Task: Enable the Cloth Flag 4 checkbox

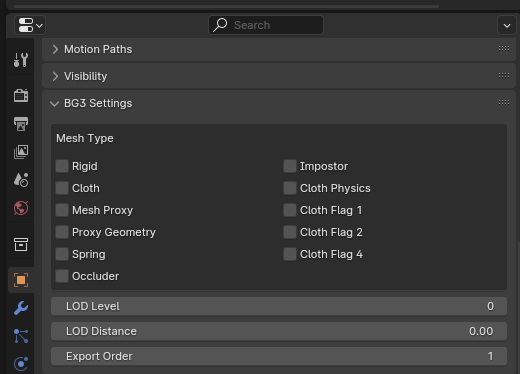Action: click(x=290, y=254)
